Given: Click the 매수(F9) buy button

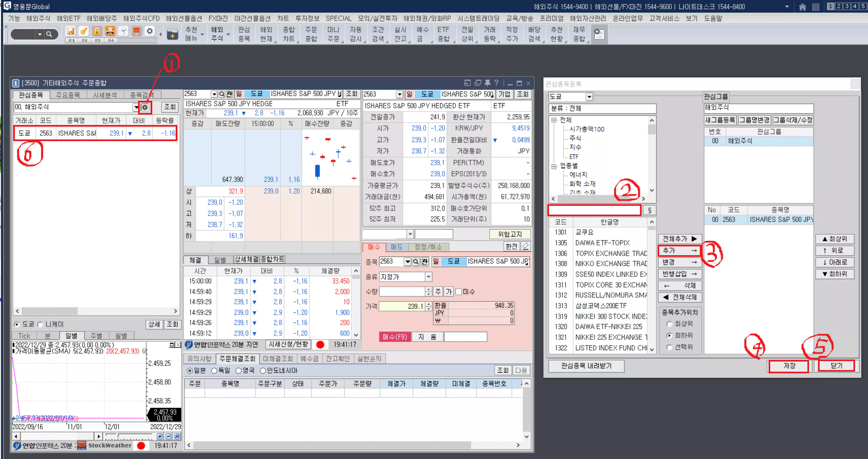Looking at the screenshot, I should [x=395, y=337].
